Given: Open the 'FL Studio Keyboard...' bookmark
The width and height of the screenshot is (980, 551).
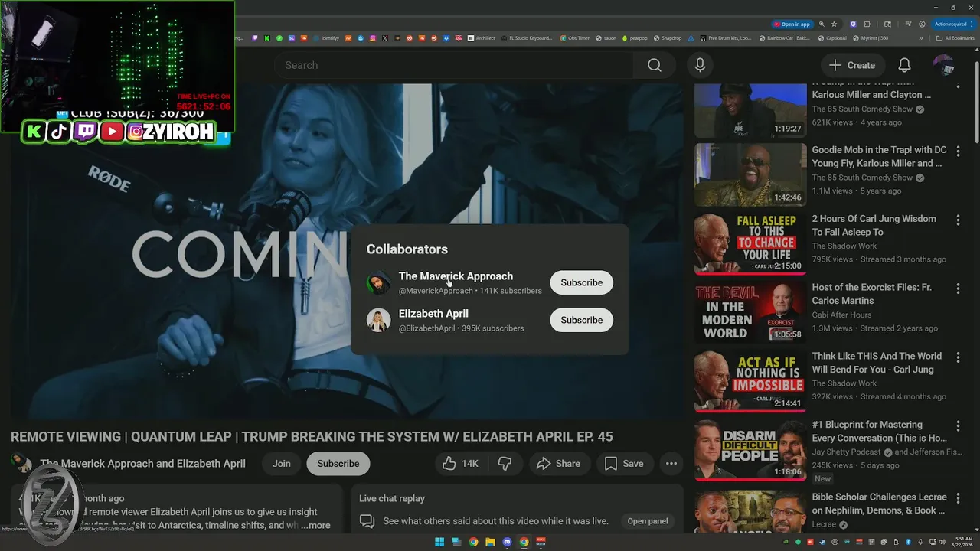Looking at the screenshot, I should [527, 38].
